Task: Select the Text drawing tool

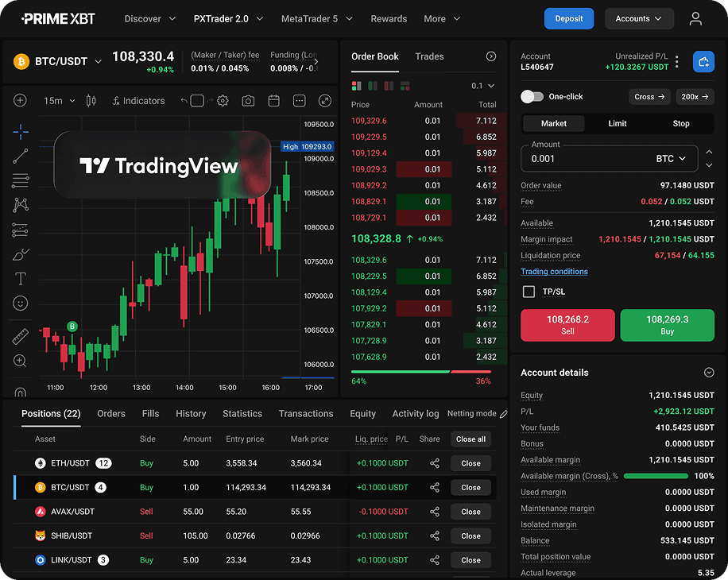Action: tap(21, 279)
